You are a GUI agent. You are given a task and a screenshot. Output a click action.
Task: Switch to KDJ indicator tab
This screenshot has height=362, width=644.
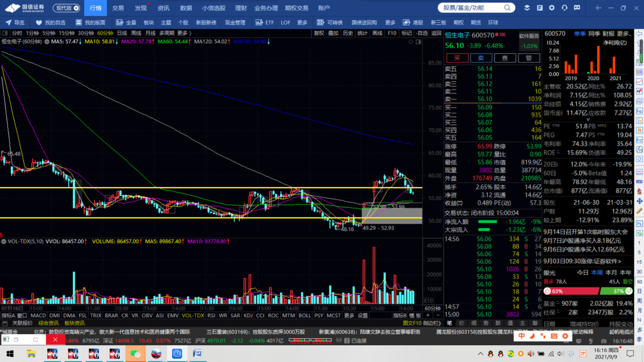click(248, 316)
